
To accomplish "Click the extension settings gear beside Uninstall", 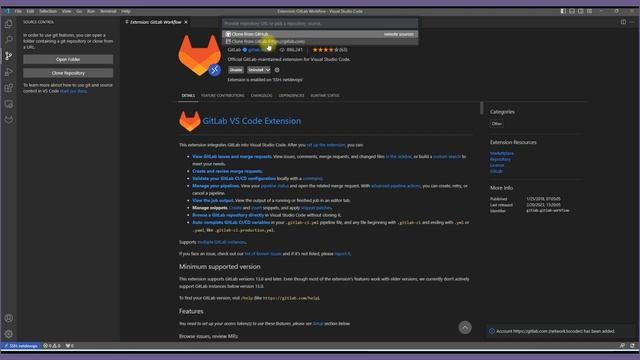I will coord(277,70).
